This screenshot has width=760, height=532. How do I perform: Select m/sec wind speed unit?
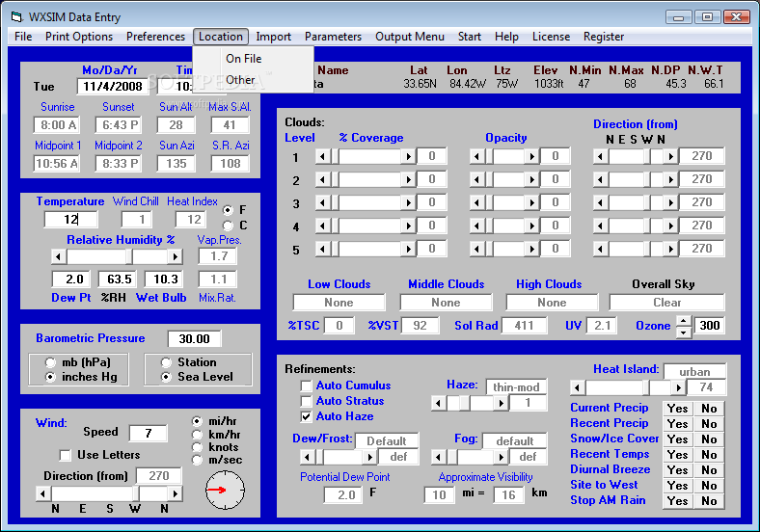click(198, 460)
